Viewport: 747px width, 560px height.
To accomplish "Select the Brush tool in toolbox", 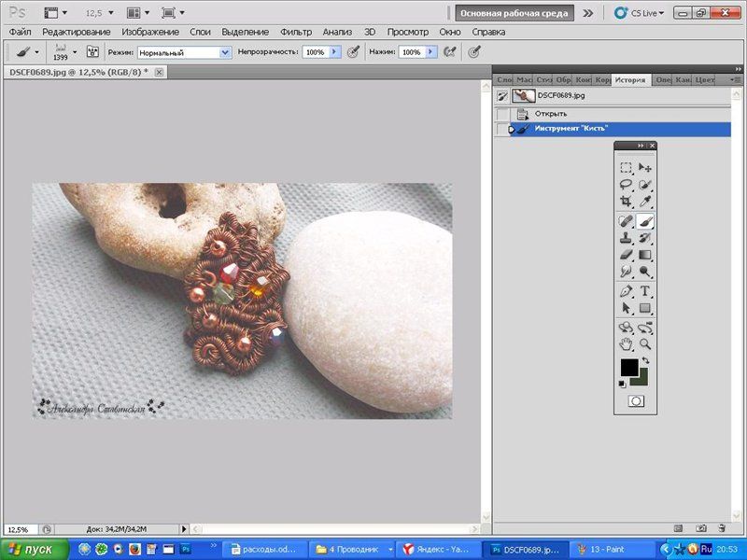I will point(645,221).
